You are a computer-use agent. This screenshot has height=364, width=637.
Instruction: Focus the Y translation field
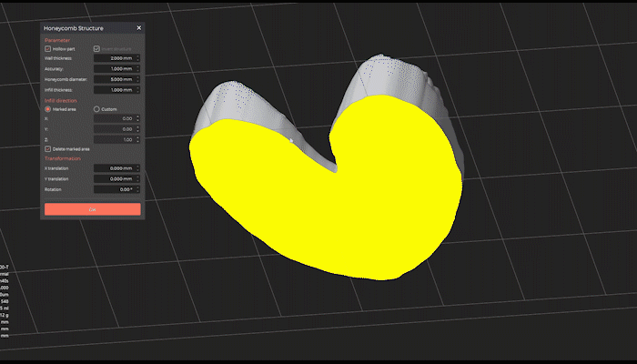pos(115,179)
